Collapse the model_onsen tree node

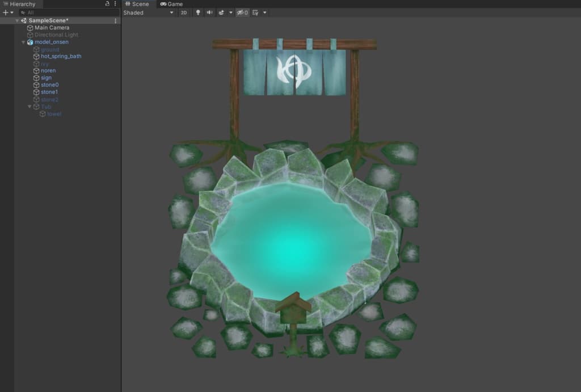(23, 42)
